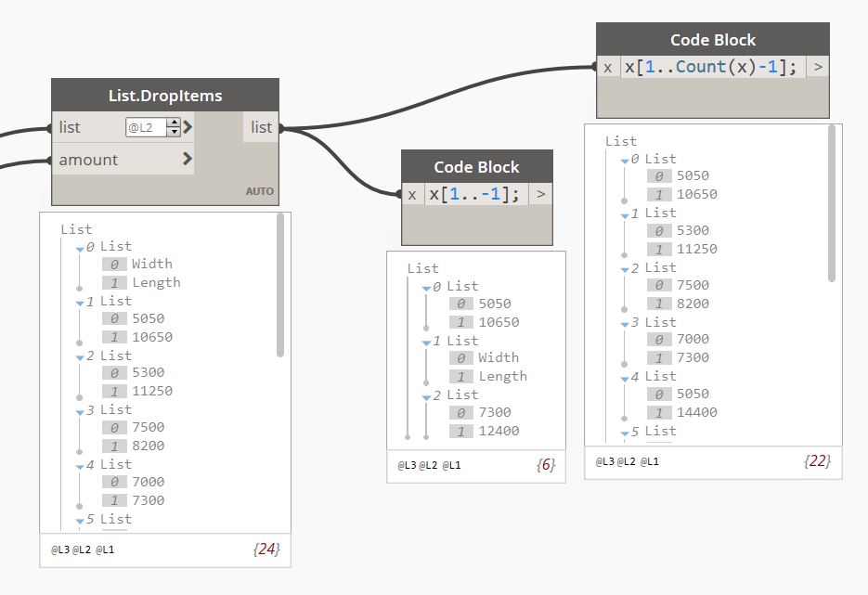Click the output port of the x[1..-1] Code Block
The height and width of the screenshot is (595, 868).
tap(543, 194)
